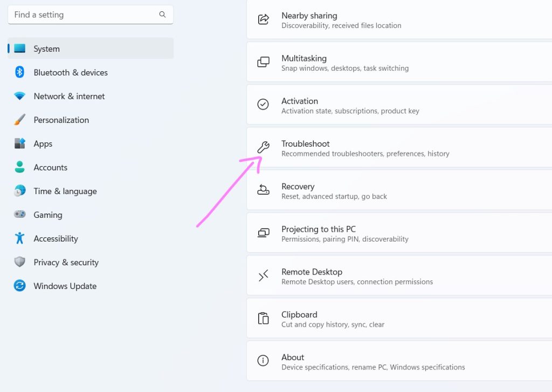Screen dimensions: 552x392
Task: Click the Projecting to this PC icon
Action: coord(263,233)
